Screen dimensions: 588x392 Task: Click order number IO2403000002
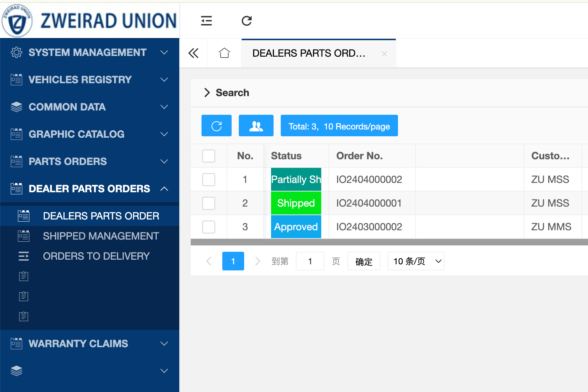pos(369,227)
